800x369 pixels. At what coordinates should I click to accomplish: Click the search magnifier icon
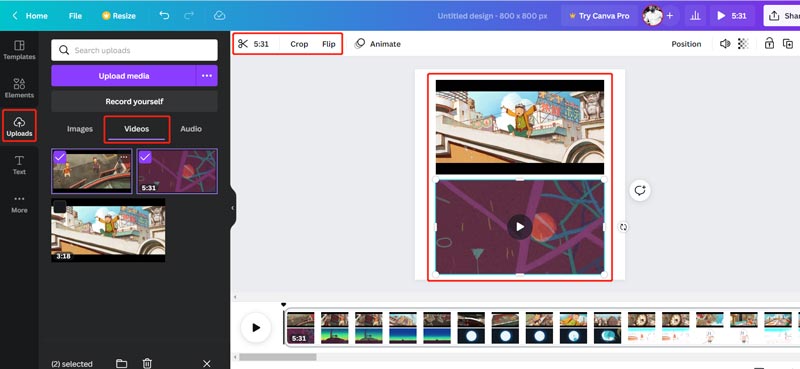point(64,50)
